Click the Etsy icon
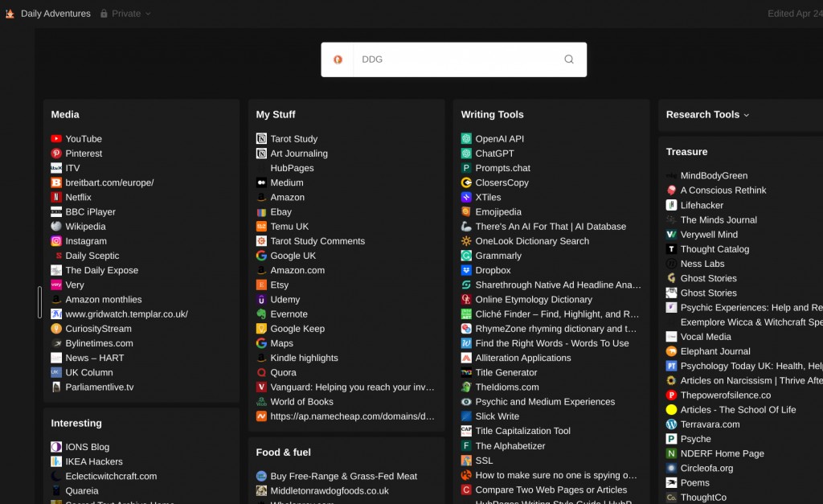 [x=261, y=285]
